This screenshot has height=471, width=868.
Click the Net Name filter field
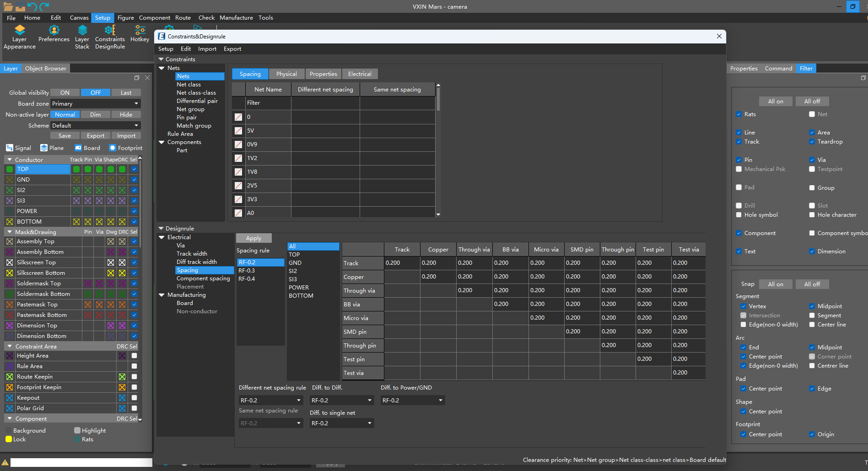[x=268, y=103]
